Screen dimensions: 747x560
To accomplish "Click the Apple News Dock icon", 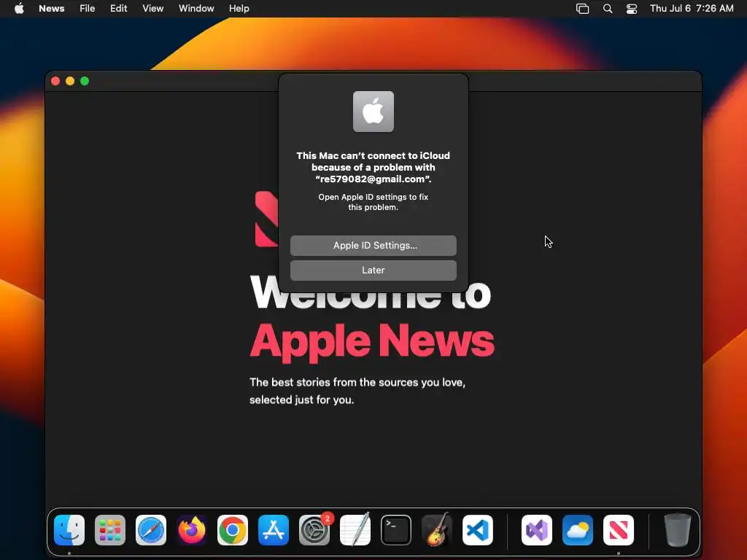I will click(x=619, y=530).
